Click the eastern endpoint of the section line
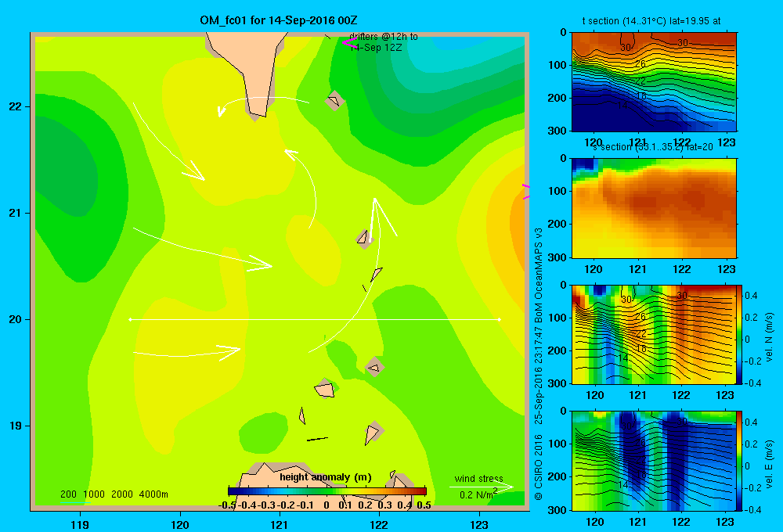This screenshot has width=783, height=532. point(500,319)
